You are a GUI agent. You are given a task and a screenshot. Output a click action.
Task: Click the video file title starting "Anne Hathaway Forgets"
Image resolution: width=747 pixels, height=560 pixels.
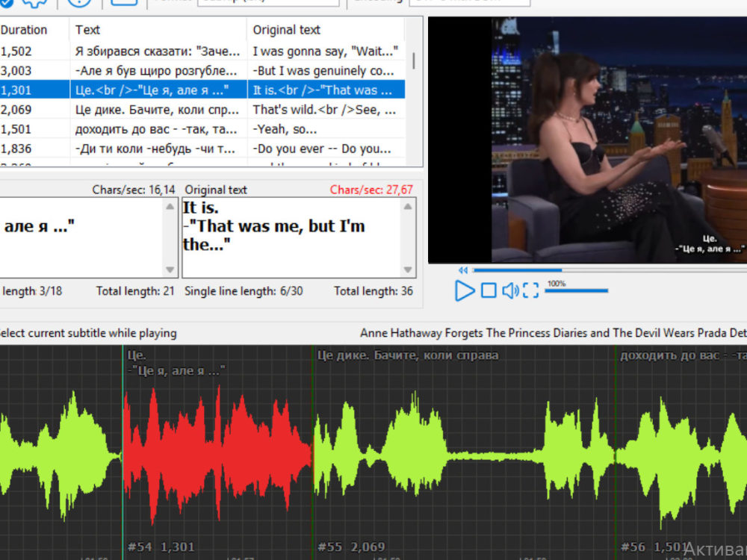(553, 333)
